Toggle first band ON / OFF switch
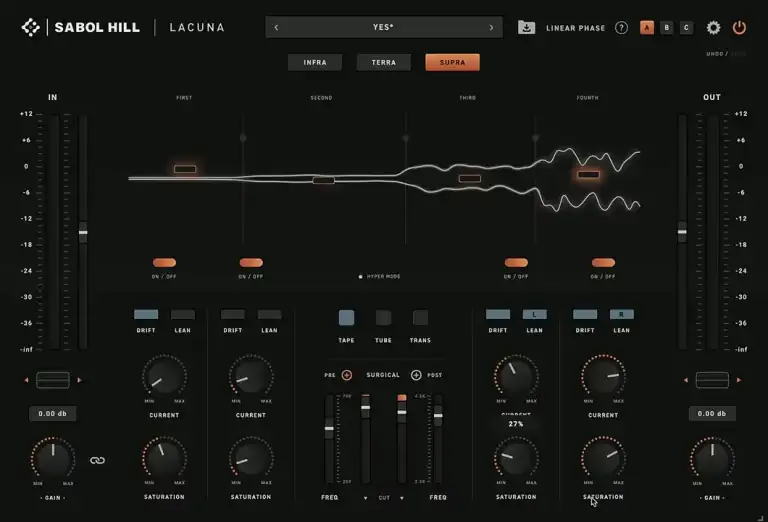768x522 pixels. click(x=164, y=263)
